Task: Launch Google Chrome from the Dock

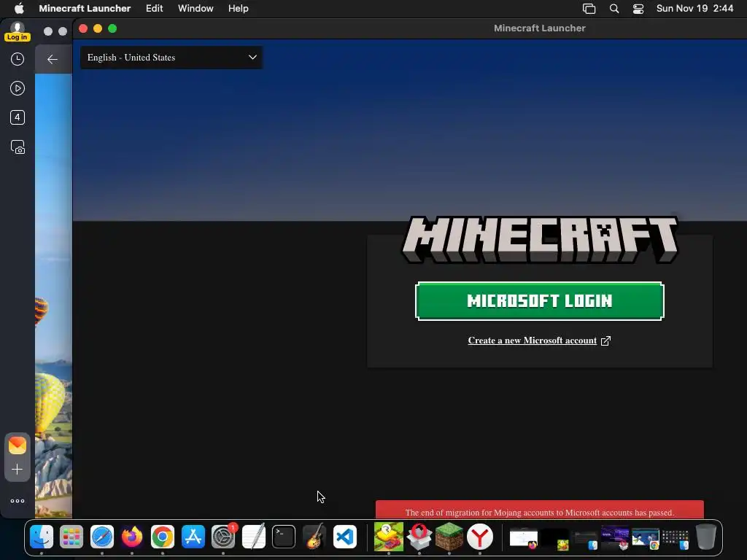Action: click(x=163, y=537)
